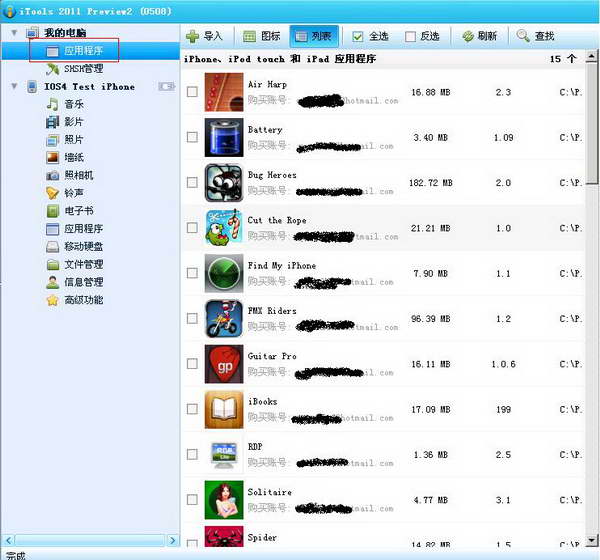Click the Air Harp app icon
The width and height of the screenshot is (600, 560).
tap(224, 92)
